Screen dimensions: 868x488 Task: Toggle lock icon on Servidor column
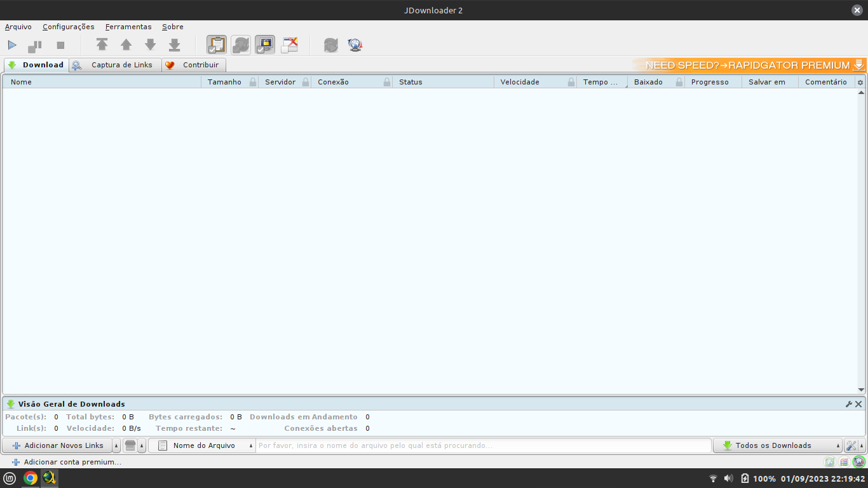(306, 82)
